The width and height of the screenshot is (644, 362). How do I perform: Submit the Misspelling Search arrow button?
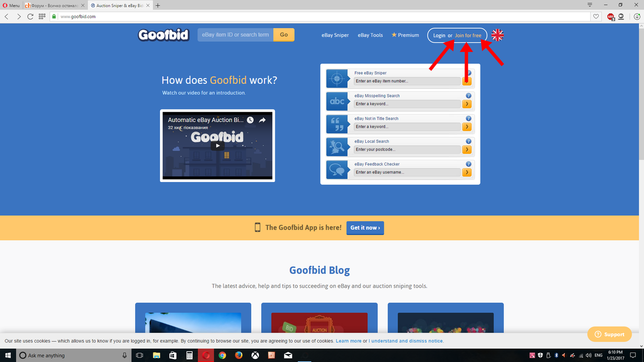coord(467,104)
